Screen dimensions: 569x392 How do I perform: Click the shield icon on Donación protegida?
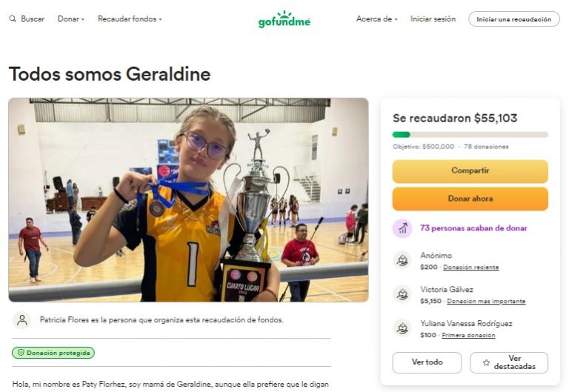pyautogui.click(x=21, y=353)
